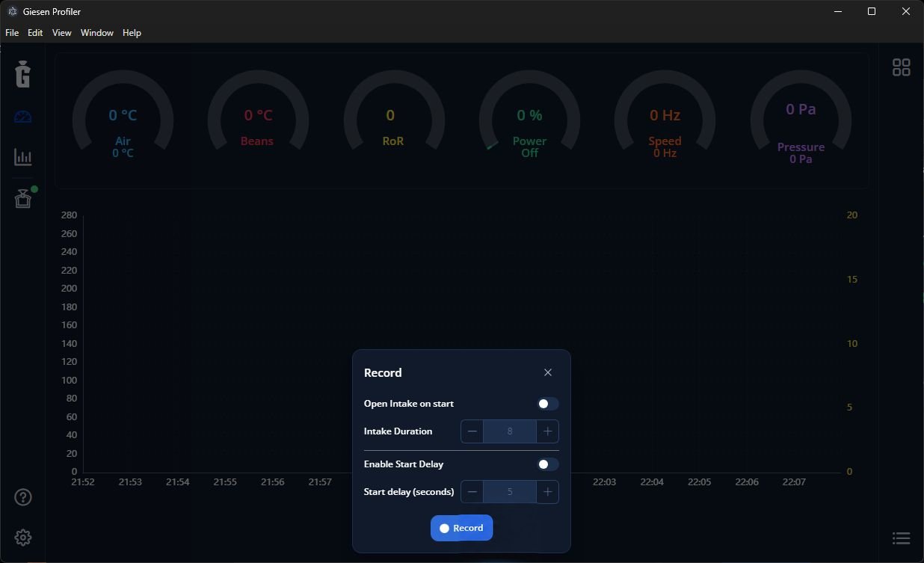Open the help question mark icon
Screen dimensions: 924x563
pyautogui.click(x=23, y=497)
